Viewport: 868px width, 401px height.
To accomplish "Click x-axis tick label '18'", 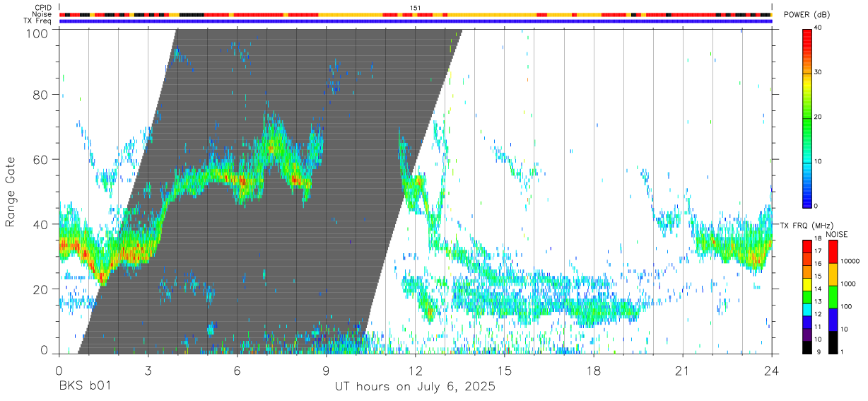I will click(593, 370).
